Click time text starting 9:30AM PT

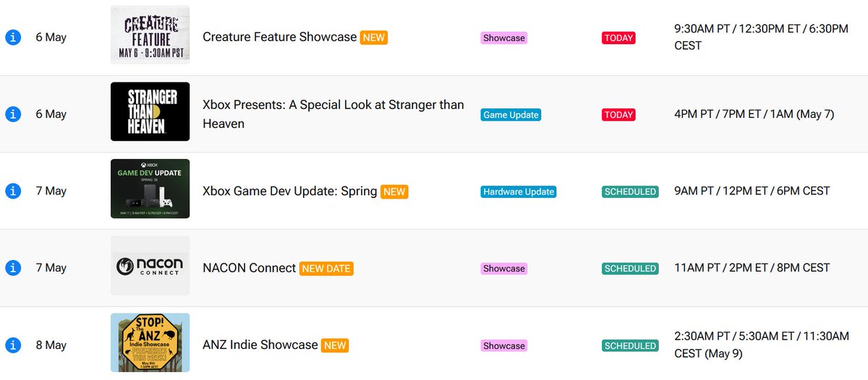[x=761, y=37]
